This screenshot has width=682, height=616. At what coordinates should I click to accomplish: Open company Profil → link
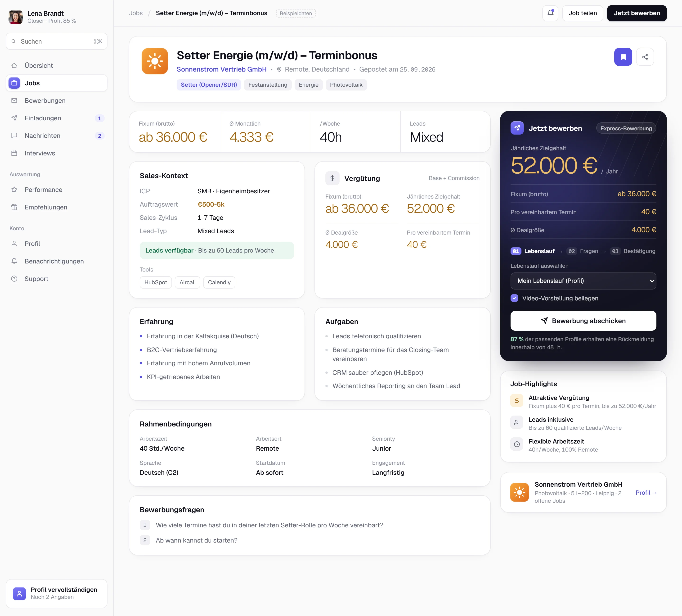(x=646, y=493)
